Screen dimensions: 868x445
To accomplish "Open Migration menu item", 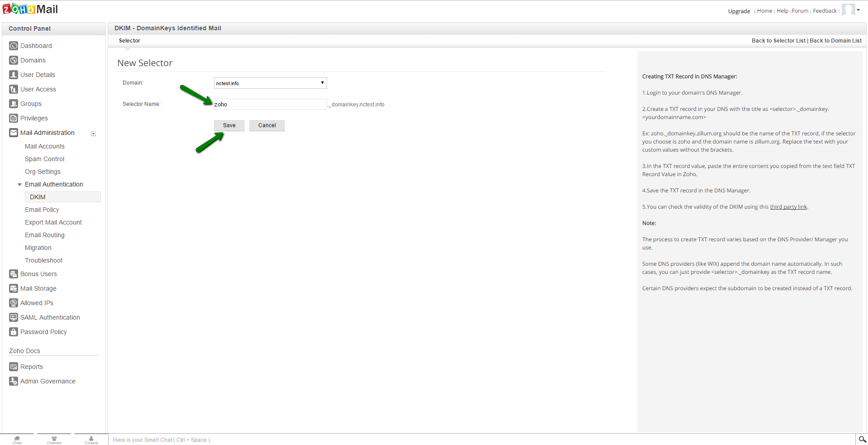I will point(38,248).
